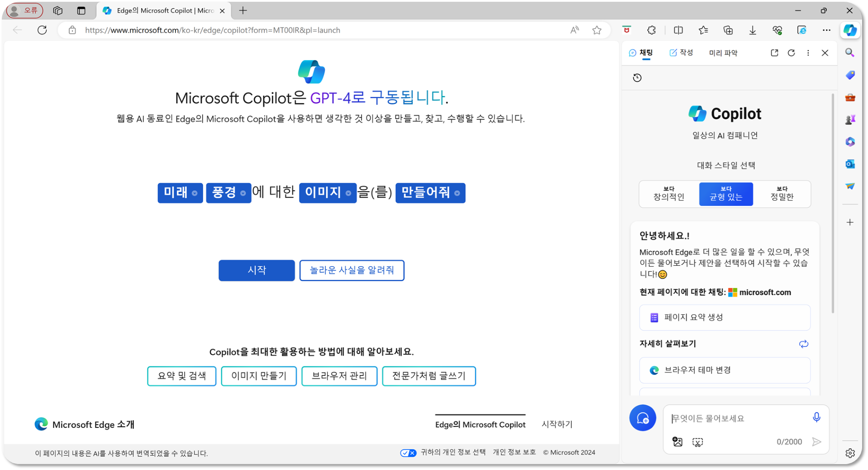868x470 pixels.
Task: Open the sidebar Outlook icon
Action: click(850, 164)
